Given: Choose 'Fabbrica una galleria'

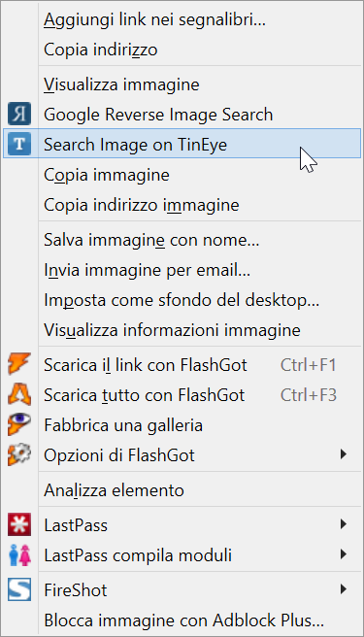Looking at the screenshot, I should (x=182, y=425).
